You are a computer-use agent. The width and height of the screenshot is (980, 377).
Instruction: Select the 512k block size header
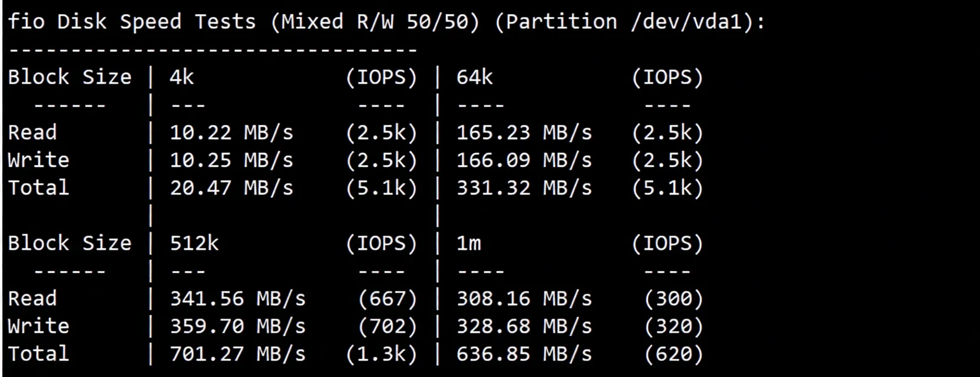tap(194, 243)
